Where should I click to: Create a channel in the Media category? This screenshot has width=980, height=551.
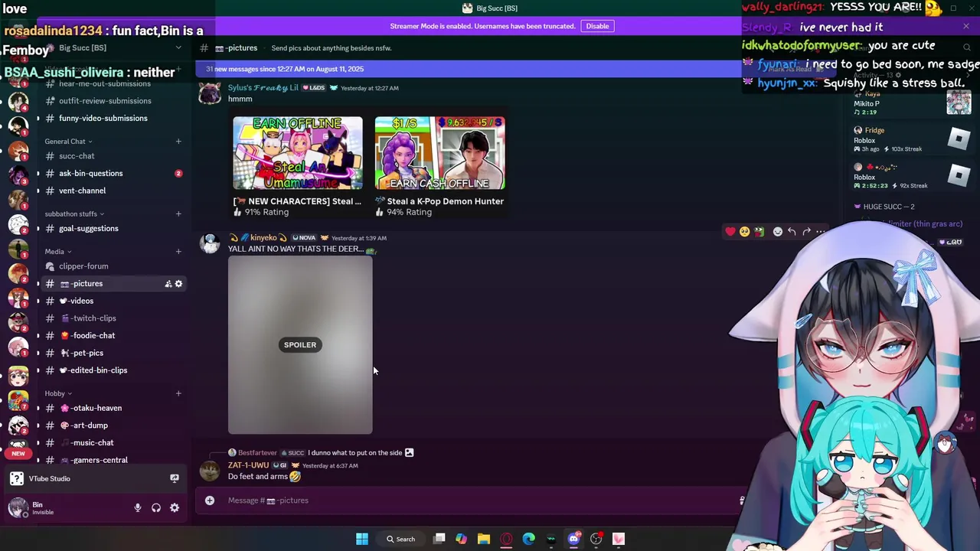click(x=178, y=251)
